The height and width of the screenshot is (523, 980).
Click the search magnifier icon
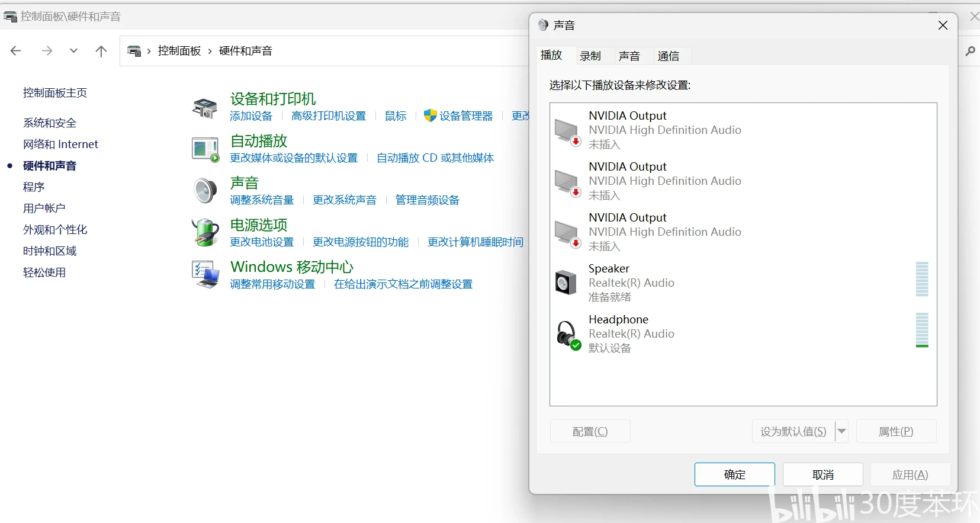pyautogui.click(x=971, y=51)
